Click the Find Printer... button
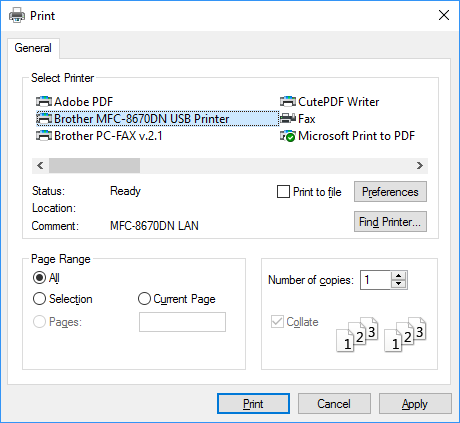 click(390, 222)
